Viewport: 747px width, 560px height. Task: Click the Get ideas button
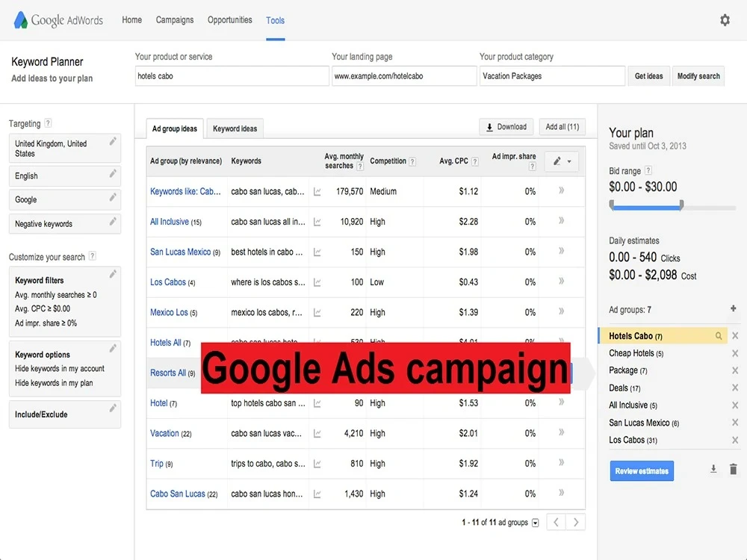(x=649, y=76)
